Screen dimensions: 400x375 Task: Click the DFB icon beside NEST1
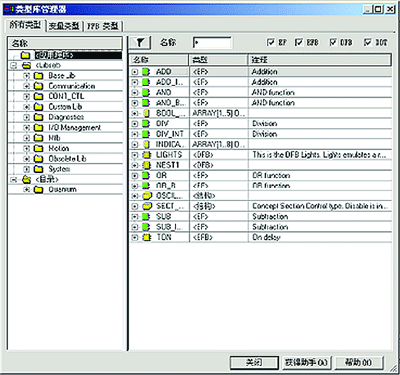pyautogui.click(x=147, y=165)
